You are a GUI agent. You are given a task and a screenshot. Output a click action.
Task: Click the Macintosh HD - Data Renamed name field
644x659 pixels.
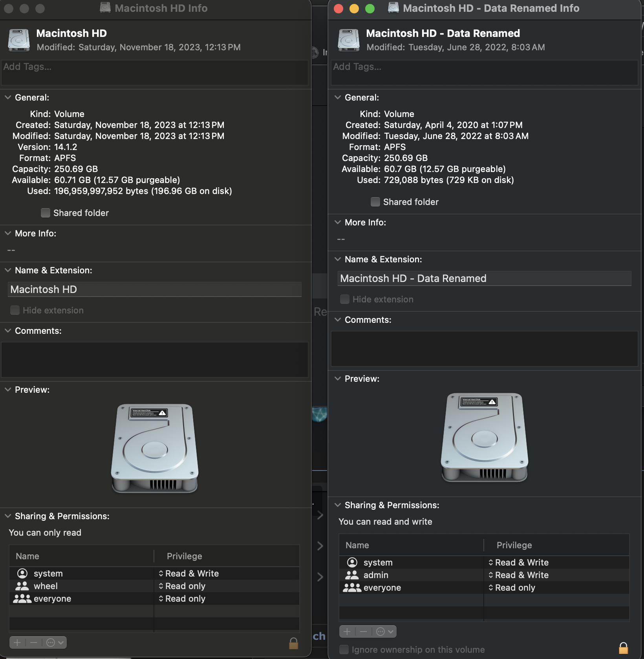point(485,278)
